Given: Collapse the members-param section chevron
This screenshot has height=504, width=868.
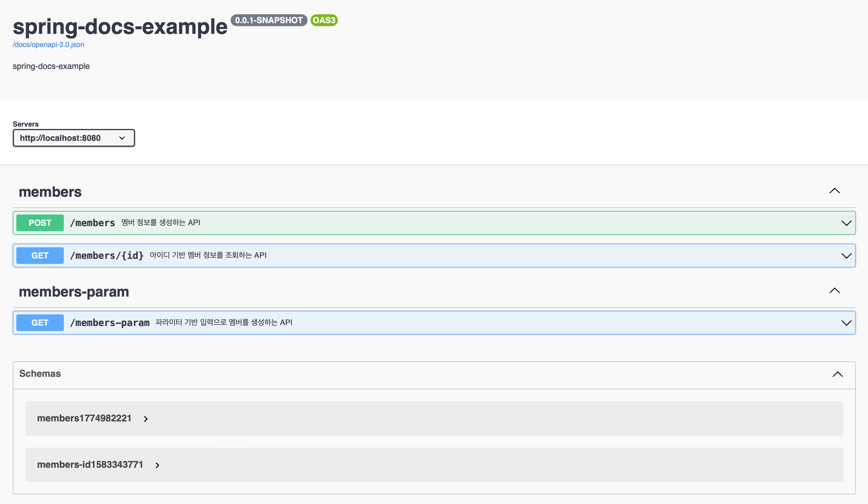Looking at the screenshot, I should click(x=834, y=291).
